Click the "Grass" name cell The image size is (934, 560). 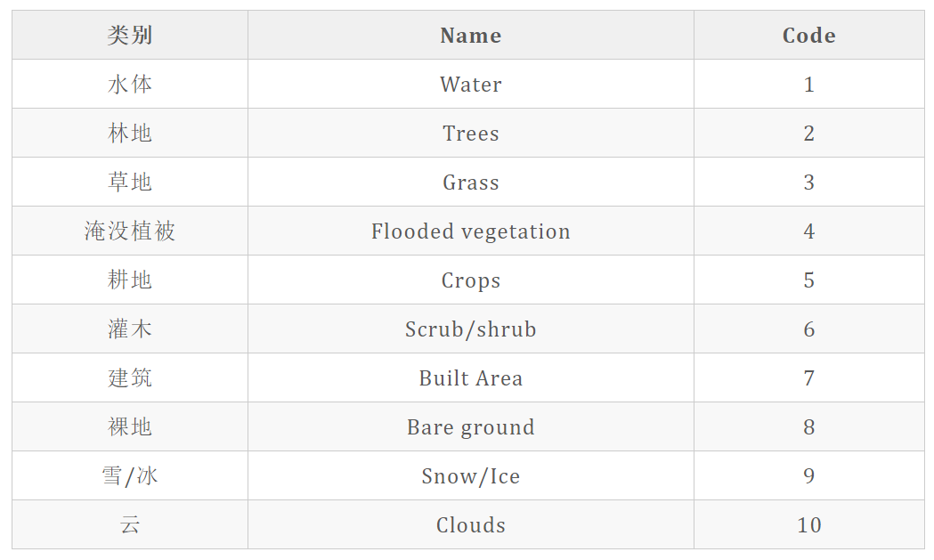coord(470,183)
